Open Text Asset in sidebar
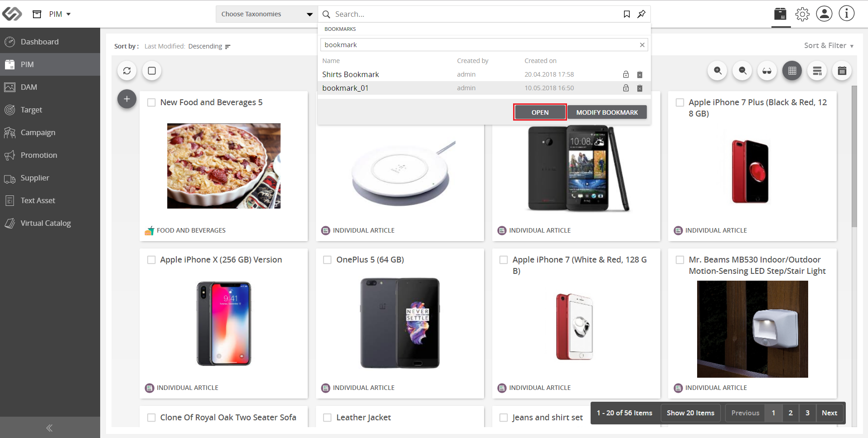Image resolution: width=868 pixels, height=438 pixels. click(50, 200)
